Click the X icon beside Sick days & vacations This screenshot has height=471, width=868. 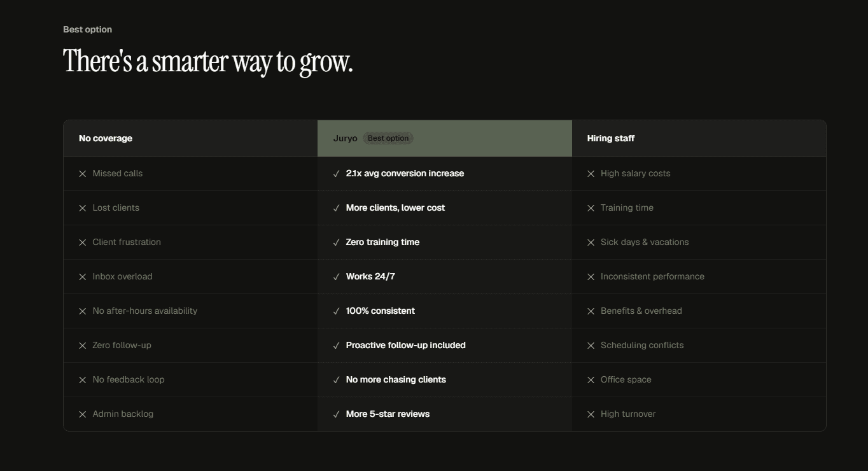[591, 243]
